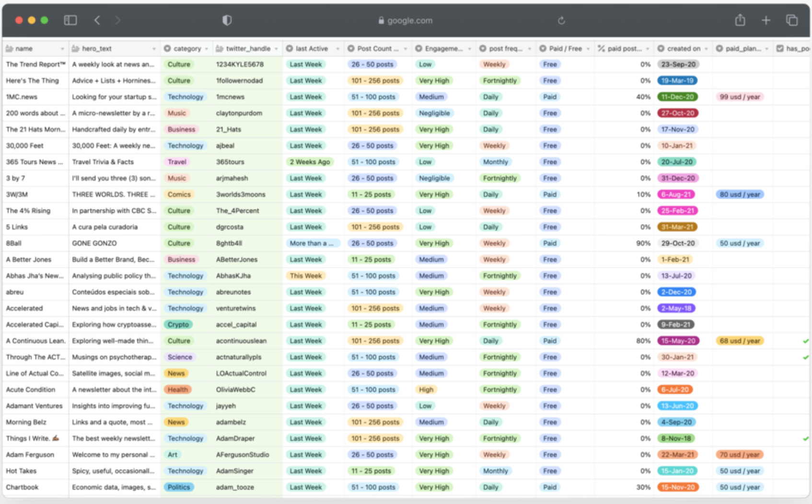Click the twitter_handle column type icon
This screenshot has height=504, width=812.
click(x=220, y=48)
